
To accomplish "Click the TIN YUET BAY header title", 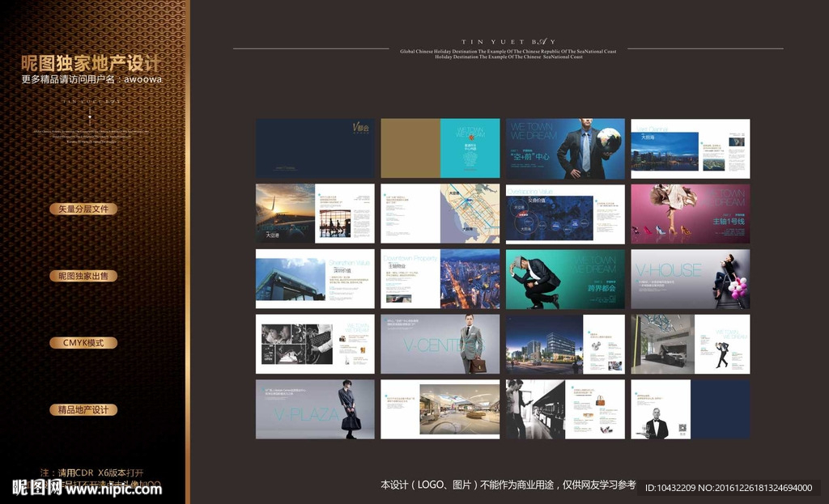I will coord(508,41).
